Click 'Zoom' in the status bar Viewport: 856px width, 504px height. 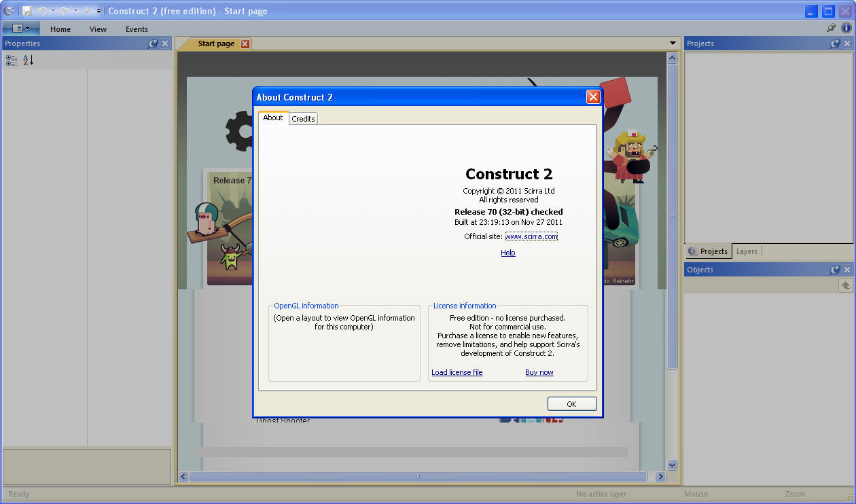tap(795, 494)
